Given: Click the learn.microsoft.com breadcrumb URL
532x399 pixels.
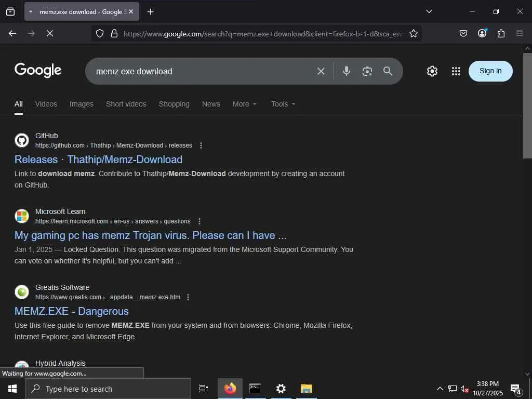Looking at the screenshot, I should [113, 221].
